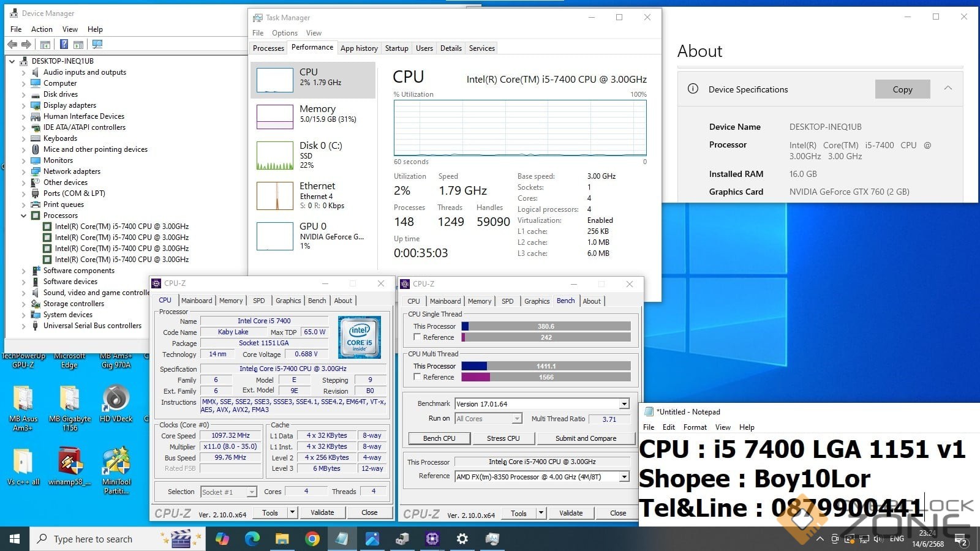Click the scan for hardware changes icon
This screenshot has height=551, width=980.
coord(97,44)
